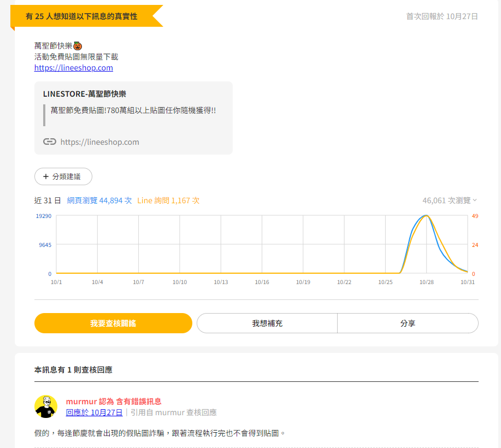Viewport: 501px width, 448px height.
Task: Click the chain link icon in the preview card
Action: pyautogui.click(x=50, y=142)
